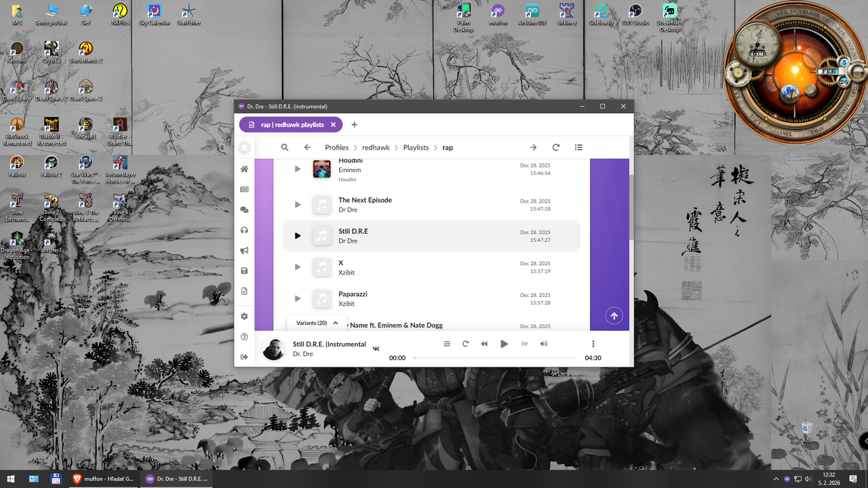
Task: Click the VK source icon next to track title
Action: (376, 348)
